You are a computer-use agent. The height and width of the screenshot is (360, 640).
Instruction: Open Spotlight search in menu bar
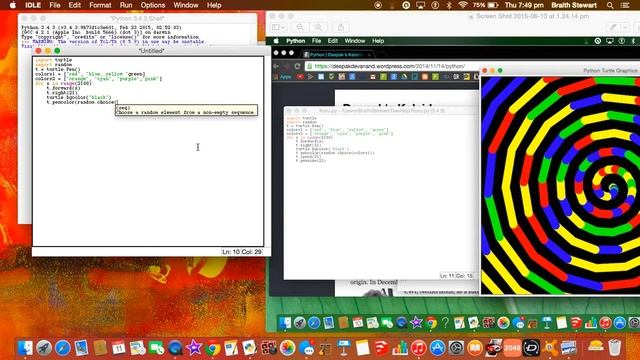pyautogui.click(x=610, y=5)
